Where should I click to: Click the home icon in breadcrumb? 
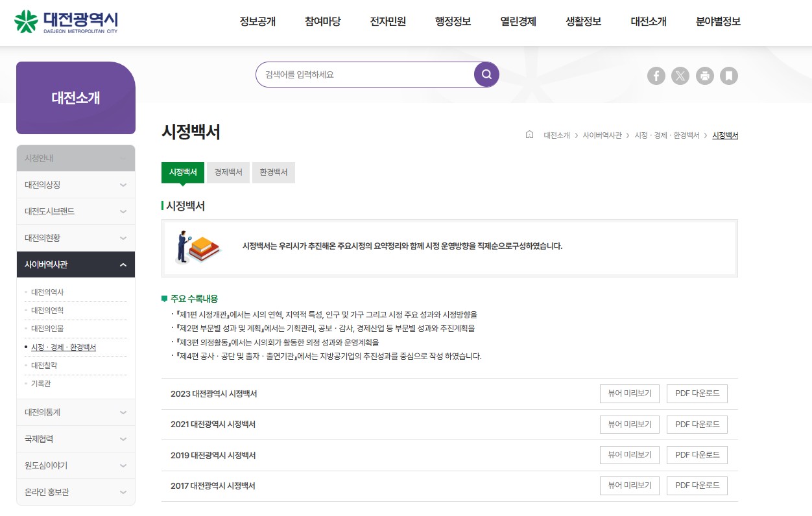(529, 135)
